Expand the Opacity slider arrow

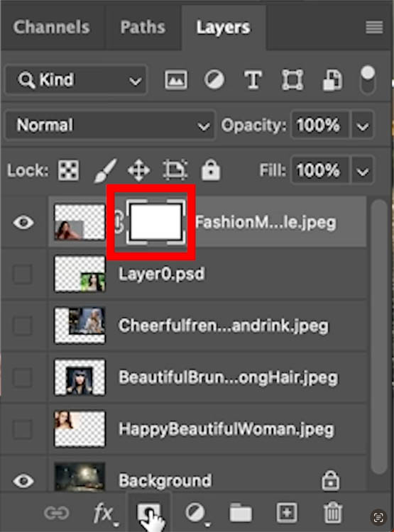[363, 126]
